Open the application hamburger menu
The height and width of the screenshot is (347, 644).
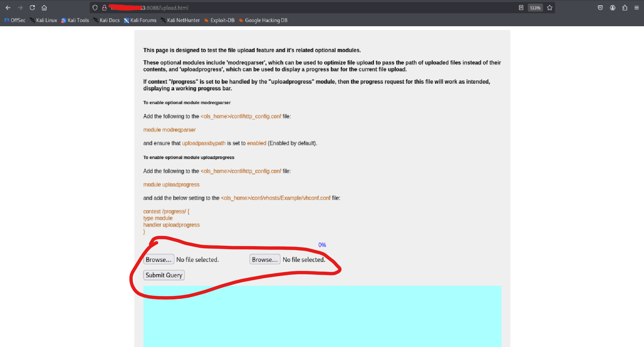637,8
